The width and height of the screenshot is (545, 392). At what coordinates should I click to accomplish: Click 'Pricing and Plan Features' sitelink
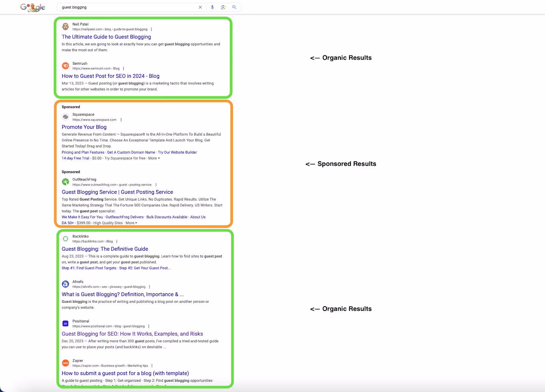(83, 152)
